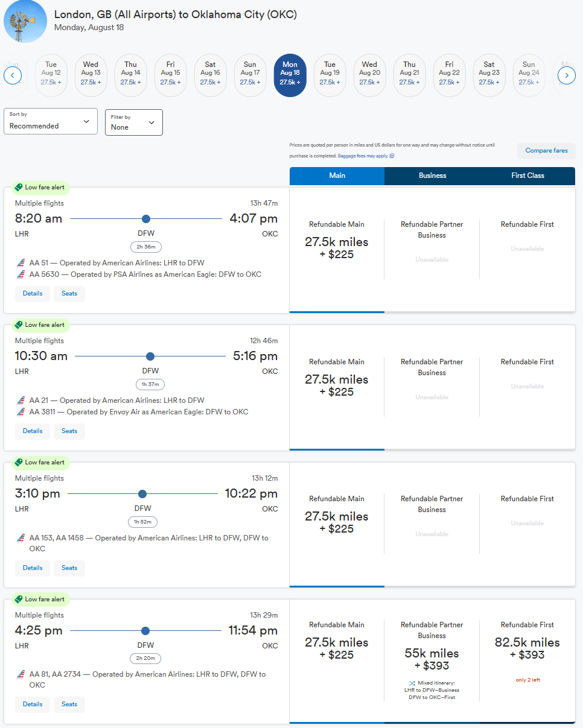The height and width of the screenshot is (728, 583).
Task: Select Fri Aug 15 date
Action: [170, 75]
